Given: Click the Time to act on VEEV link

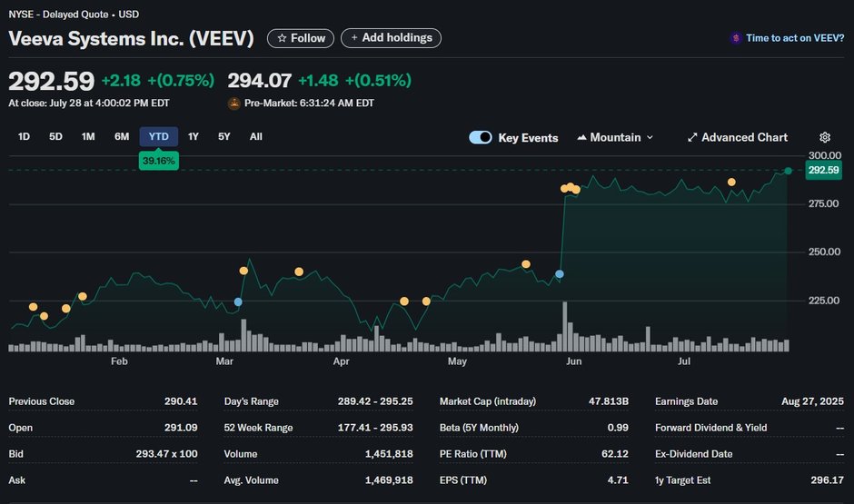Looking at the screenshot, I should (795, 38).
